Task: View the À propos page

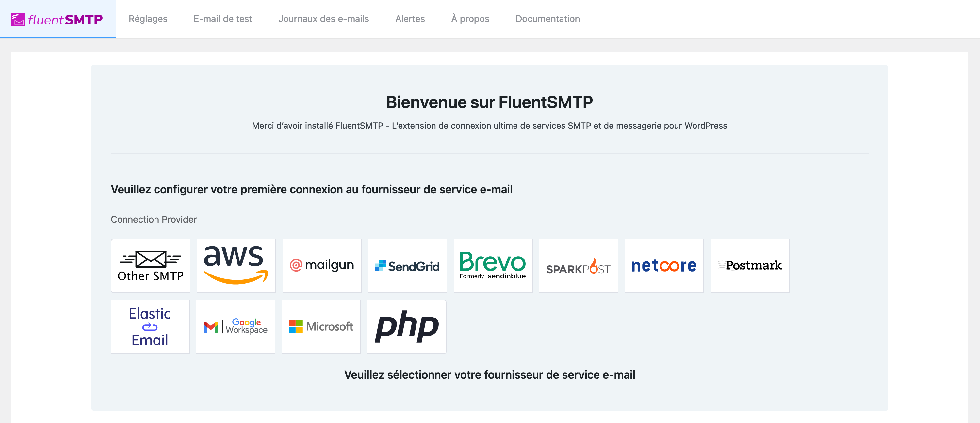Action: click(470, 19)
